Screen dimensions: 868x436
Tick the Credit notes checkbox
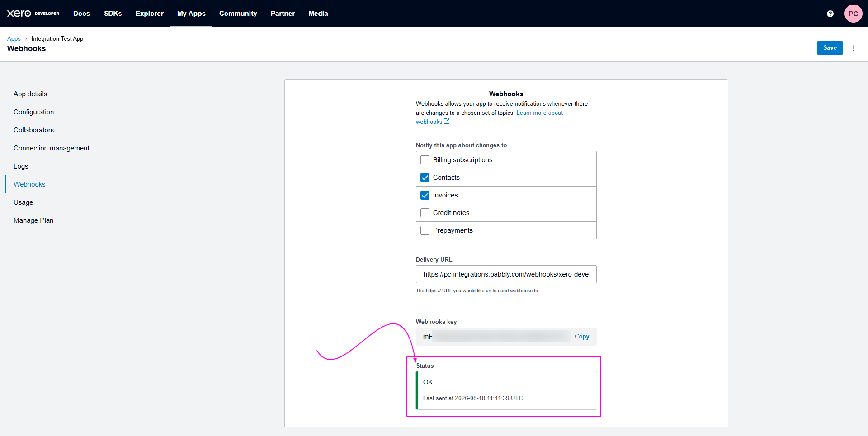[x=425, y=213]
